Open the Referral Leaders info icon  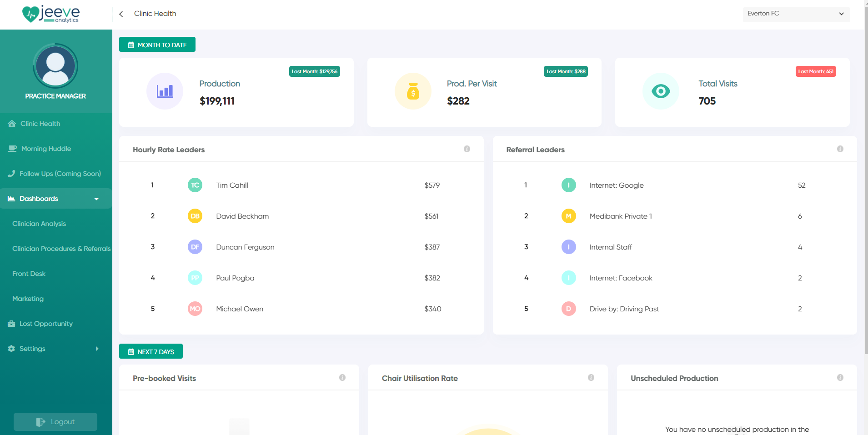[840, 149]
